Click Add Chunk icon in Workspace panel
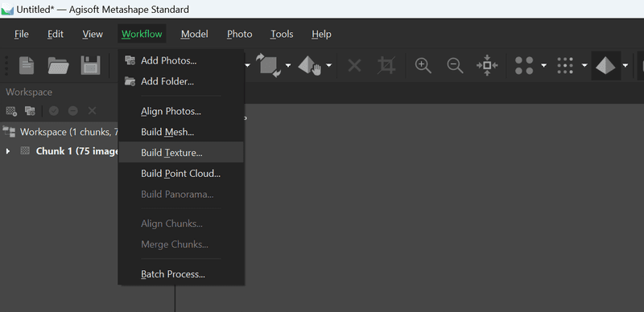Viewport: 644px width, 312px height. [11, 111]
